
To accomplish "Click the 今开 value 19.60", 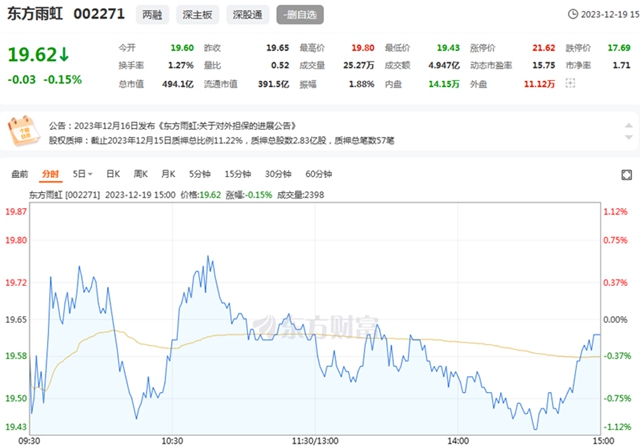I will coord(182,48).
